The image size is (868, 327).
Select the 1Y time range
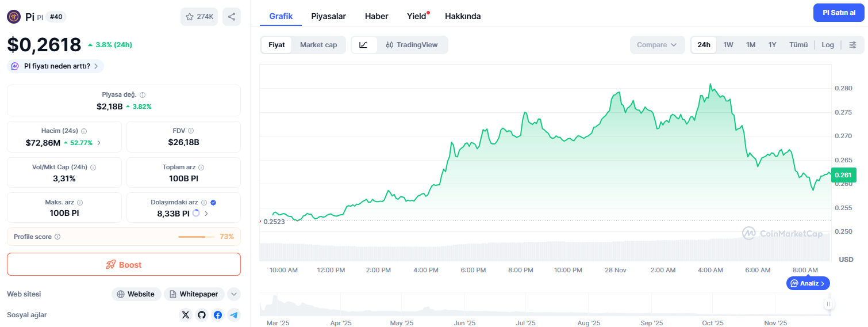(773, 45)
